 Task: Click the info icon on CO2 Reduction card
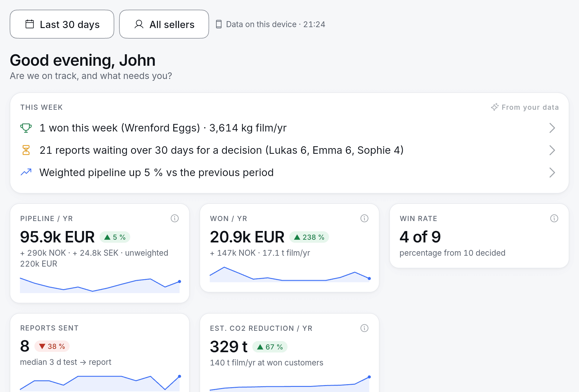click(x=364, y=328)
